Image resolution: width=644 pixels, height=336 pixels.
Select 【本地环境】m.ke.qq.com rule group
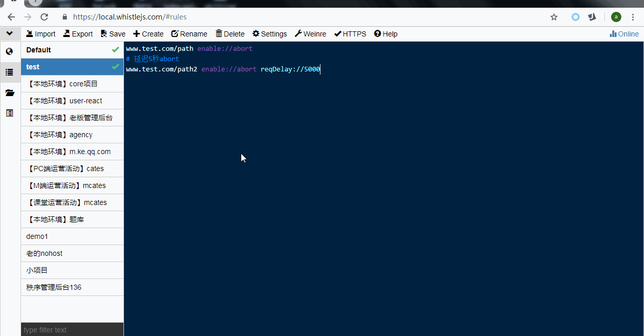[73, 152]
